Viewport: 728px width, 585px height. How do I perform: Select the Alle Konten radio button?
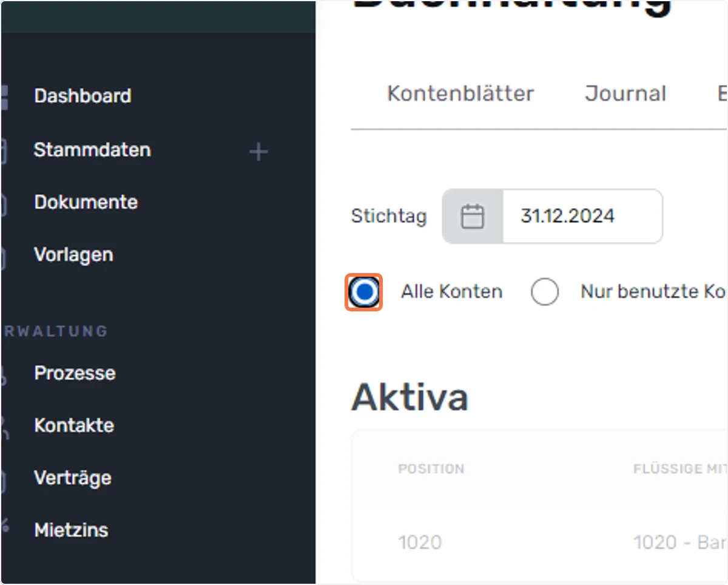(x=364, y=292)
